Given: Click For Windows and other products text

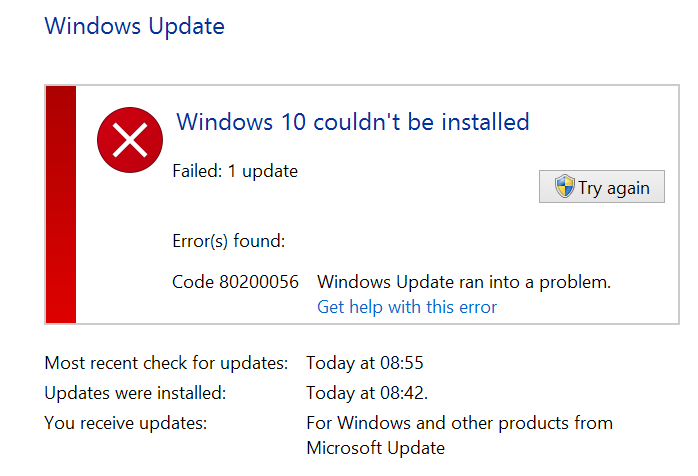Looking at the screenshot, I should [459, 423].
